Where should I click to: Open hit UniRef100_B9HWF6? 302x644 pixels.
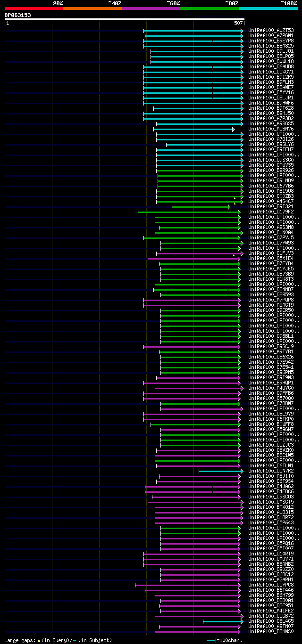click(271, 103)
